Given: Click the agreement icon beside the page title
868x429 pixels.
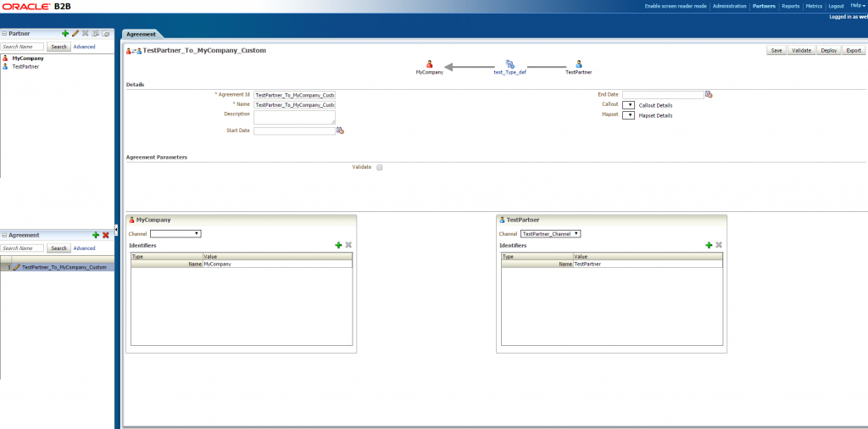Looking at the screenshot, I should pos(134,51).
